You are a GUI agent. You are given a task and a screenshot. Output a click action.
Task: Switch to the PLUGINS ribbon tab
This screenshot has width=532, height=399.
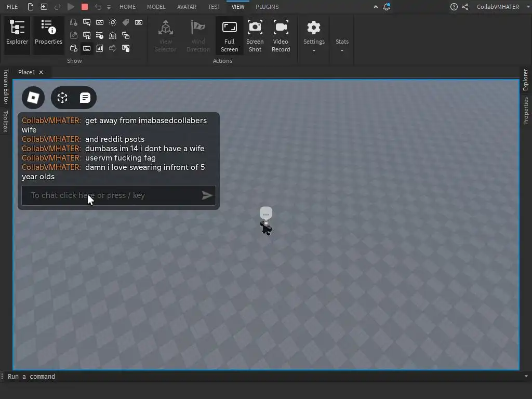coord(267,7)
